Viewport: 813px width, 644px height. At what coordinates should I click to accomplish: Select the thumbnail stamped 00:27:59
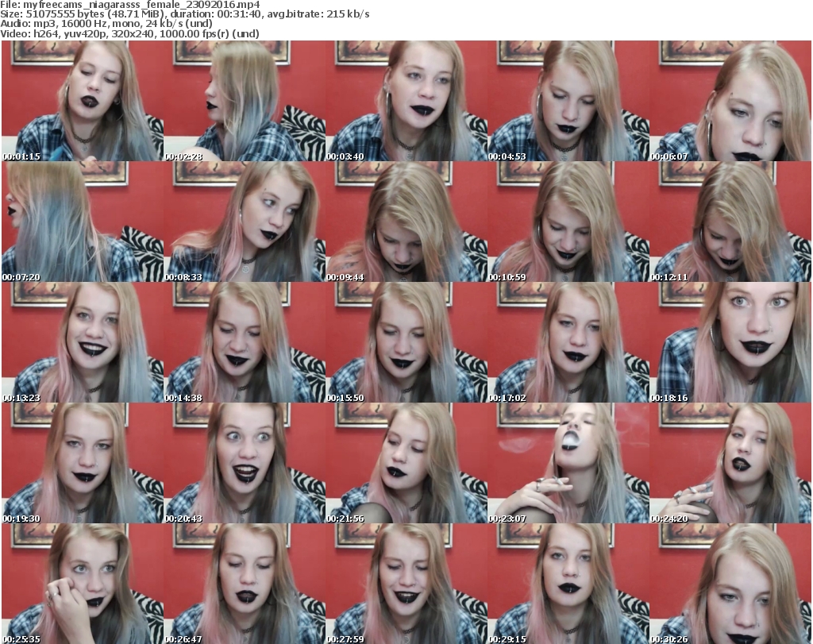pos(406,584)
